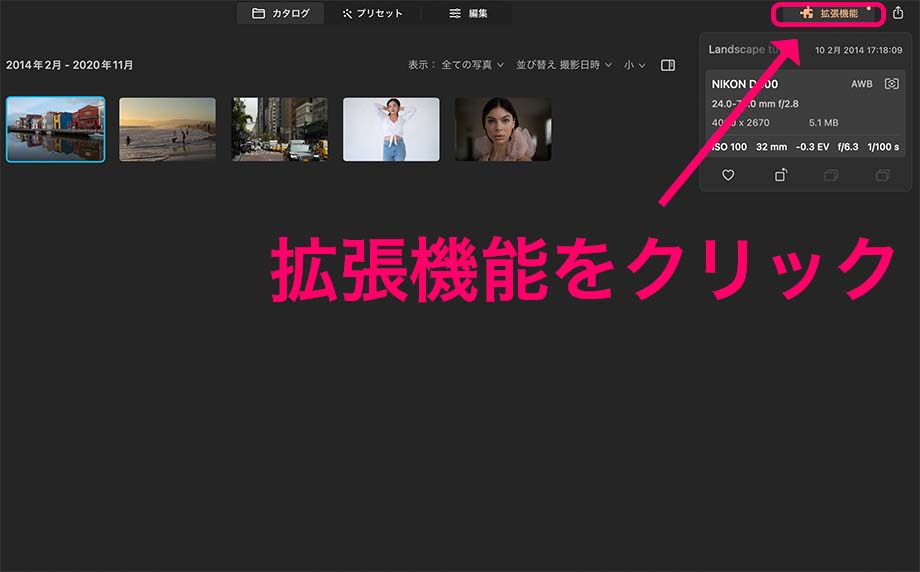Click the 1/100 s shutter speed value
Image resolution: width=920 pixels, height=572 pixels.
point(883,147)
